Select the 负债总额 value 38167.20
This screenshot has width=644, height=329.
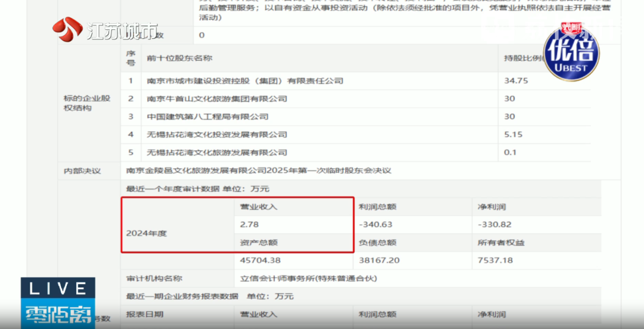tap(379, 260)
